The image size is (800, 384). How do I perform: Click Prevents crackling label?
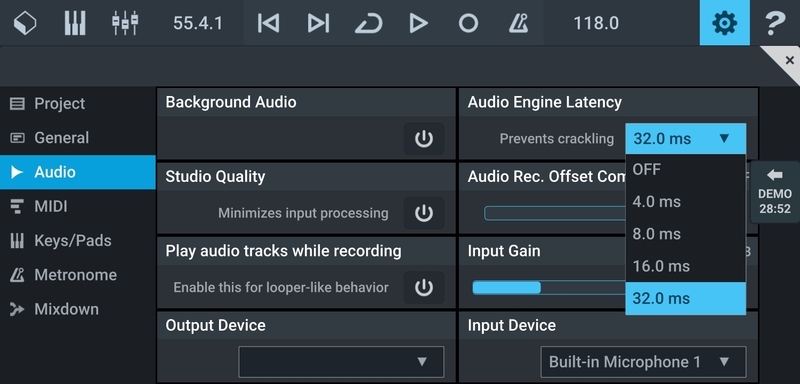[557, 139]
